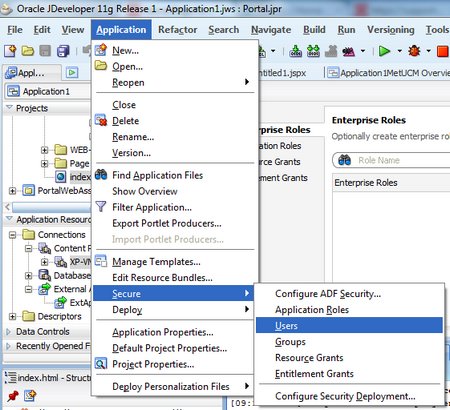Choose Resource Grants in Secure submenu

coord(349,358)
